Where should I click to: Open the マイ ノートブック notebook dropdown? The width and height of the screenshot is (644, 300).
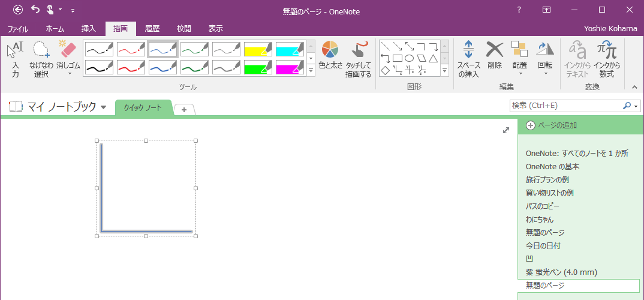pos(104,107)
